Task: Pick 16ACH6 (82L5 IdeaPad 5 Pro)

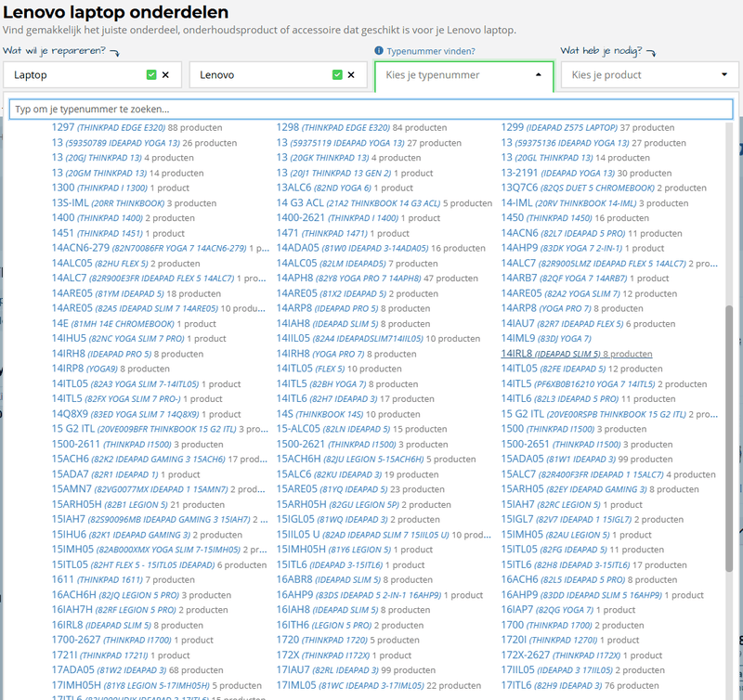Action: coord(589,579)
